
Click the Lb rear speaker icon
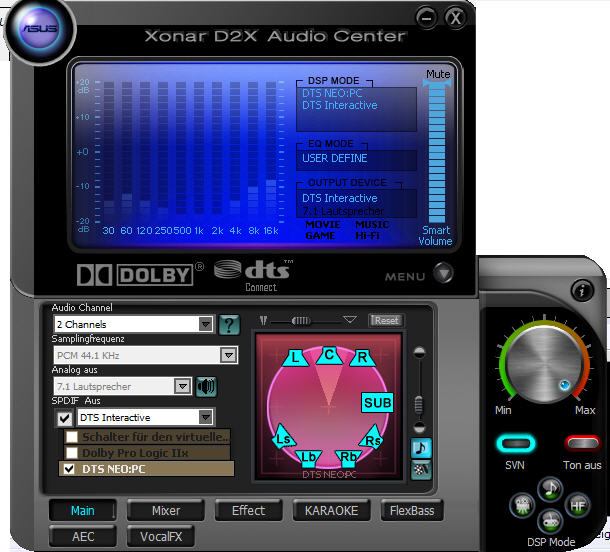pos(309,457)
